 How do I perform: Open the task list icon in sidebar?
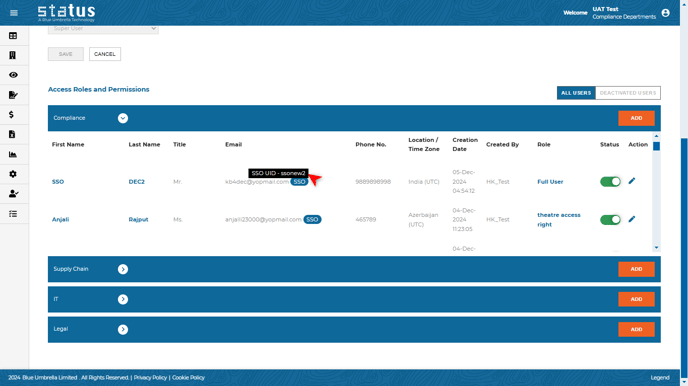click(x=13, y=214)
